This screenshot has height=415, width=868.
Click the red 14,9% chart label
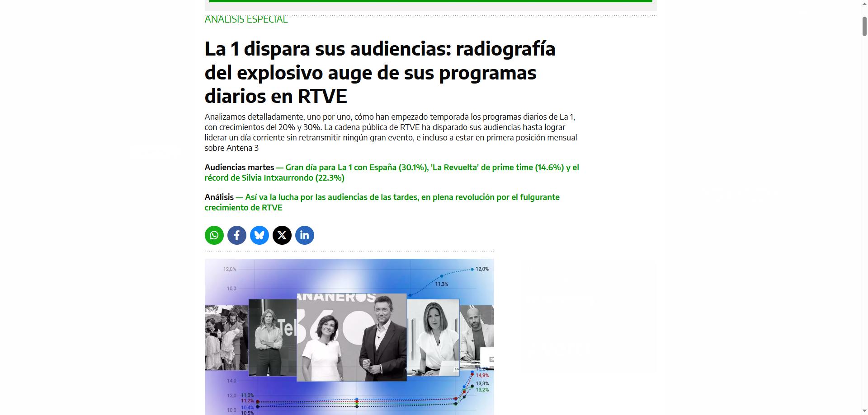coord(482,376)
